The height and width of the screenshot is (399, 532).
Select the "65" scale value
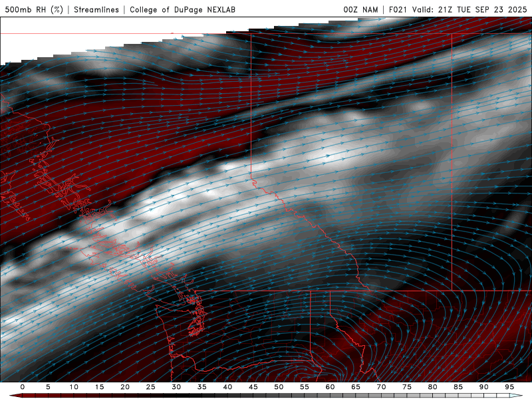tap(356, 387)
